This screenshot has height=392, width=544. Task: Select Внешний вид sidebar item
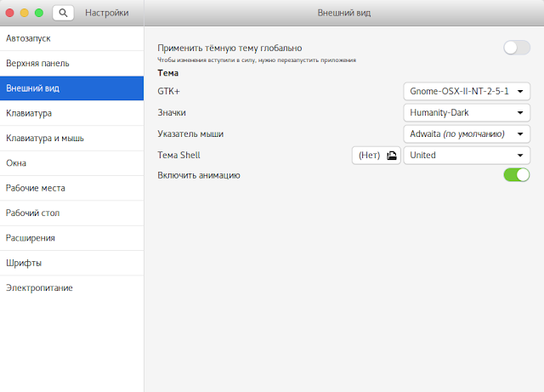71,88
